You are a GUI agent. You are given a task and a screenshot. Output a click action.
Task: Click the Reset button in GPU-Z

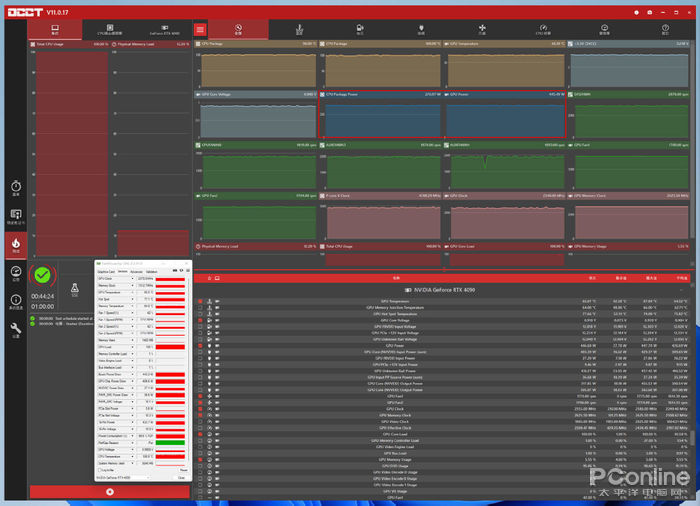[x=183, y=470]
